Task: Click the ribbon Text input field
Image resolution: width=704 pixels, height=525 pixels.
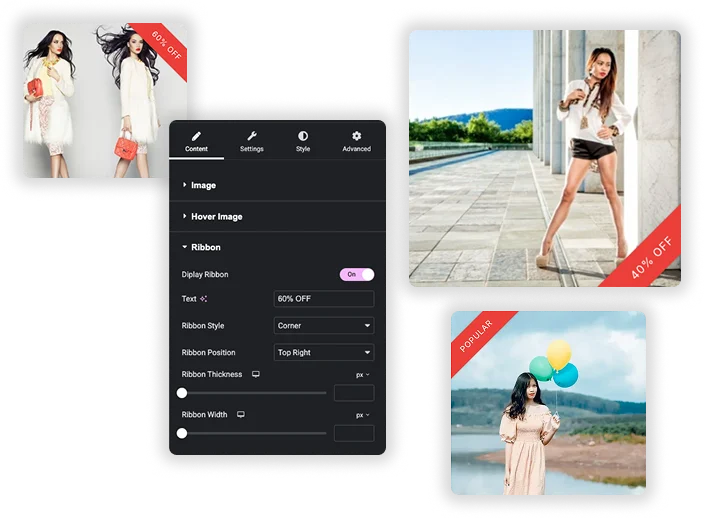Action: click(324, 299)
